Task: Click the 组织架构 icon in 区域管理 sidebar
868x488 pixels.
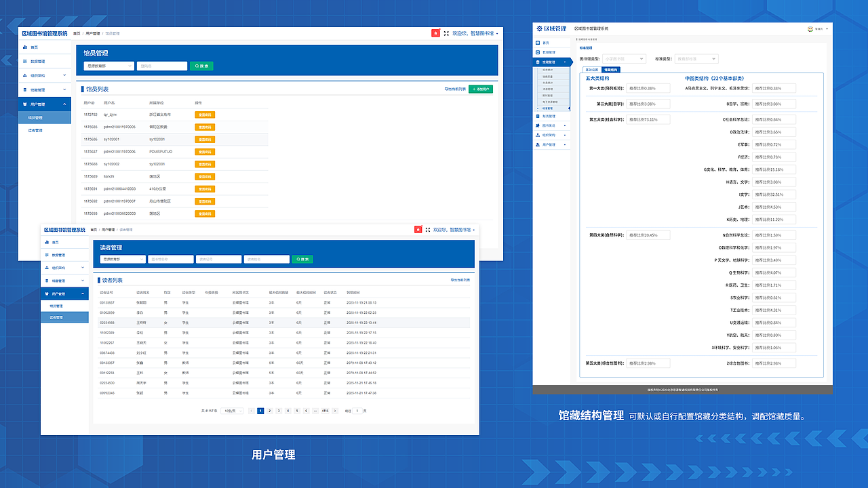Action: pos(537,135)
